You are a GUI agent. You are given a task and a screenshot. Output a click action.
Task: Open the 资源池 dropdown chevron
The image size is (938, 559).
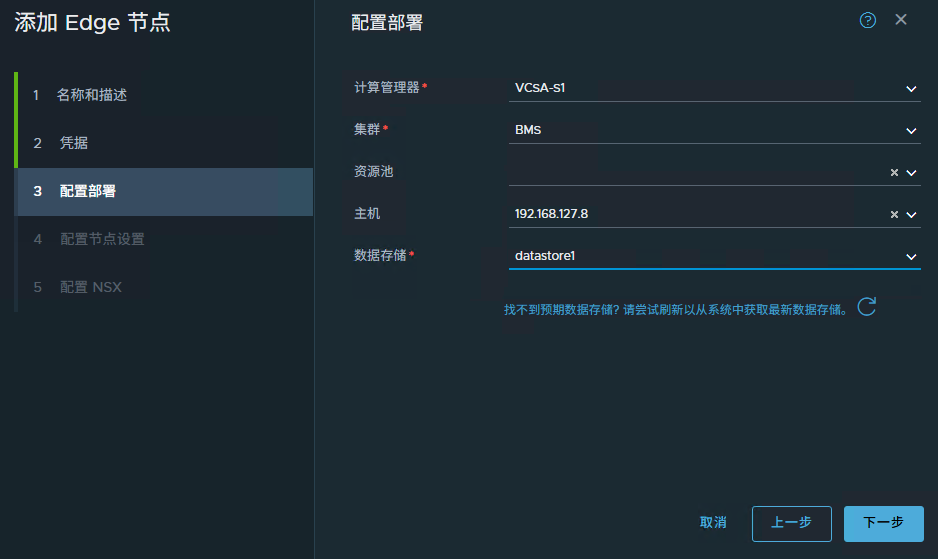(911, 172)
